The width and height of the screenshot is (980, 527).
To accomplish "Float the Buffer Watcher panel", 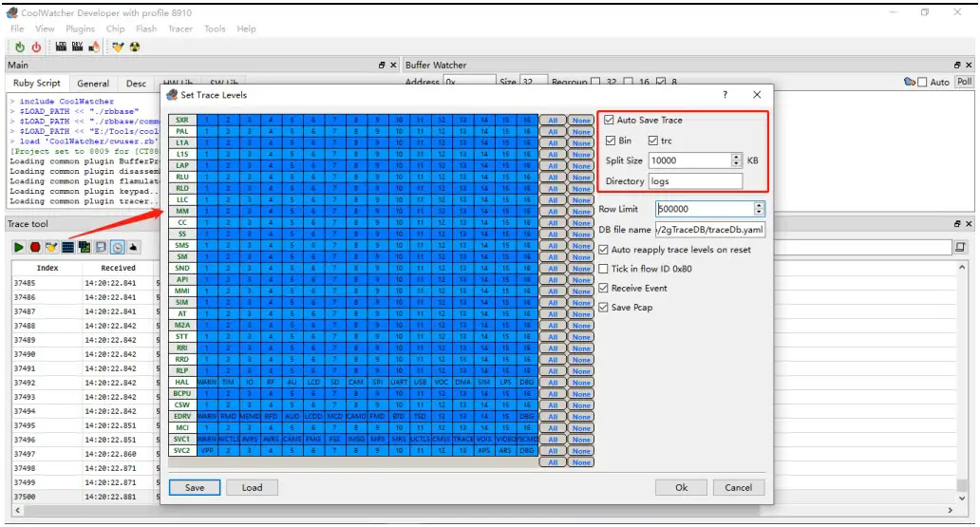I will coord(957,65).
